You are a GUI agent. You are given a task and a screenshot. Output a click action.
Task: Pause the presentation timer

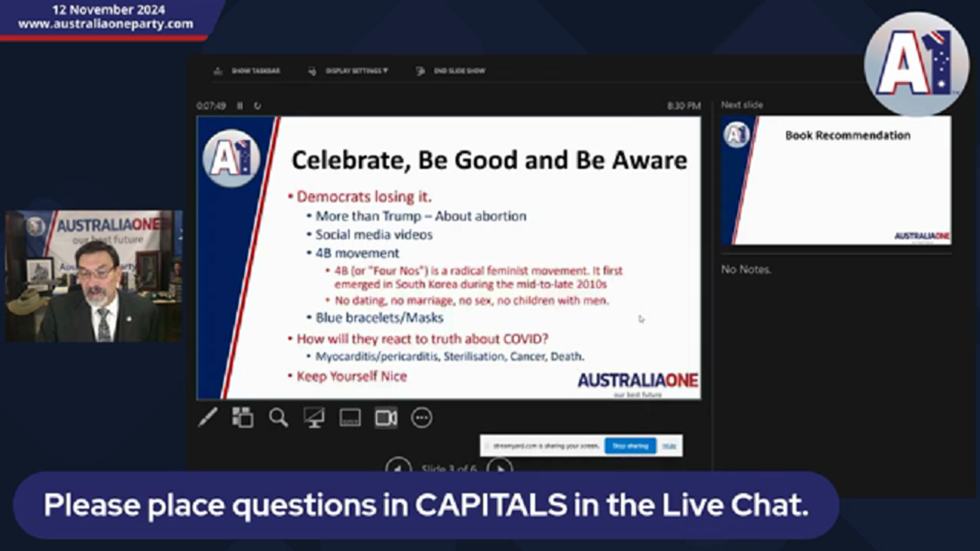click(x=240, y=106)
